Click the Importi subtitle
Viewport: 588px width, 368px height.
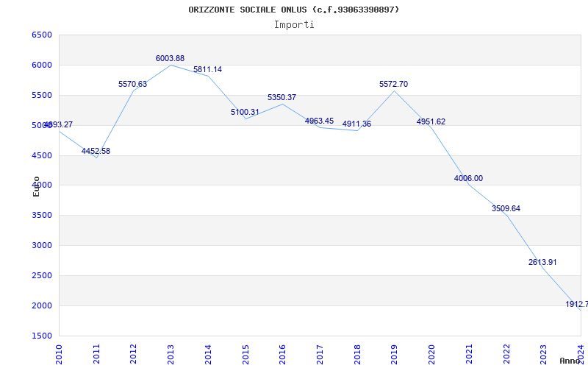294,25
